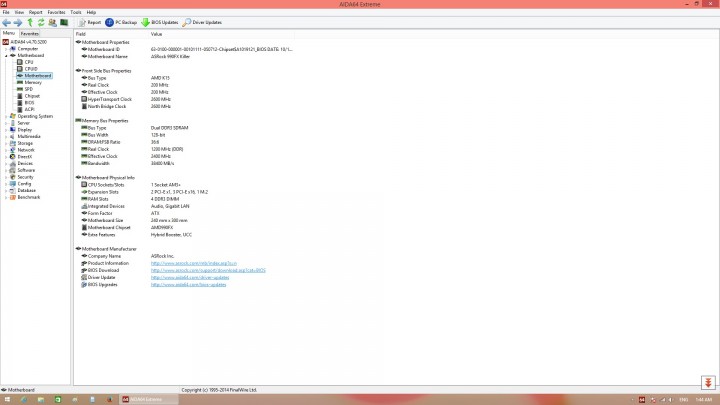Viewport: 720px width, 405px height.
Task: Open the Report wizard
Action: (90, 22)
